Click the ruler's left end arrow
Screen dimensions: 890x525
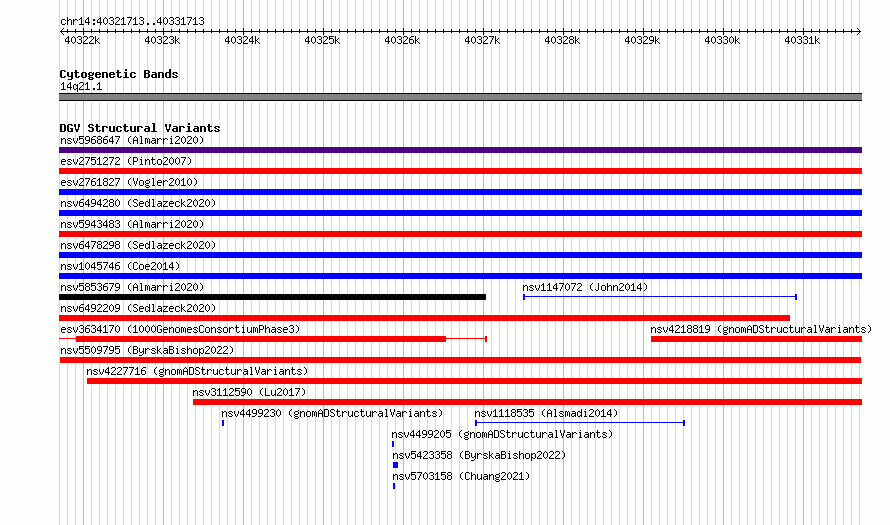pos(62,32)
